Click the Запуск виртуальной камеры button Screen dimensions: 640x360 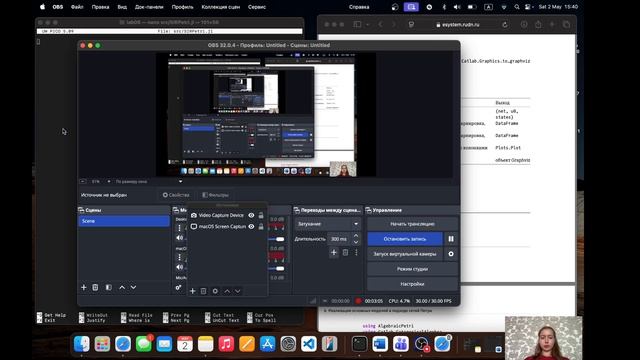tap(404, 254)
